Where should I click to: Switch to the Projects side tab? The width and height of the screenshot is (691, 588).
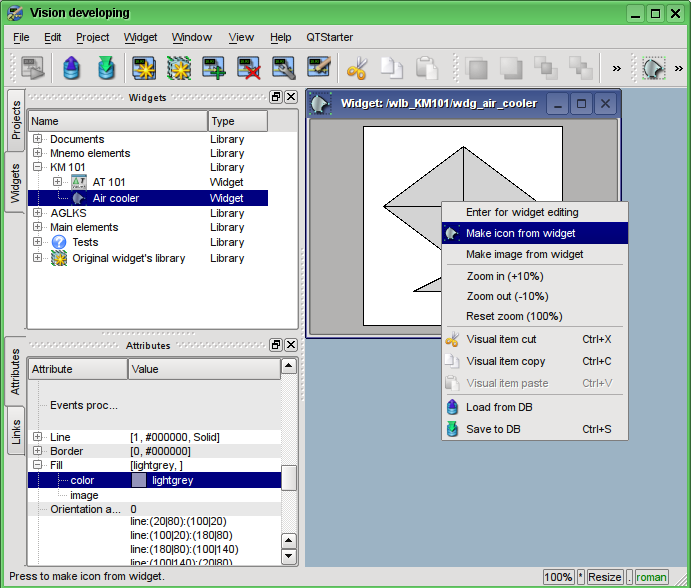(16, 119)
